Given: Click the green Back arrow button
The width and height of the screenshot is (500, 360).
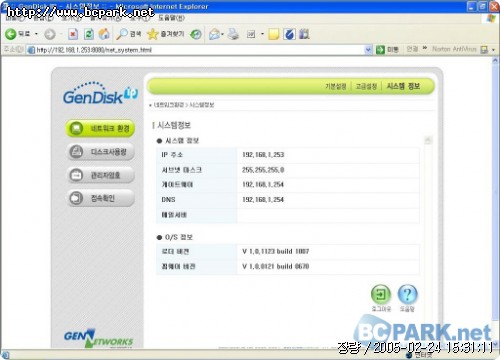Looking at the screenshot, I should [11, 34].
